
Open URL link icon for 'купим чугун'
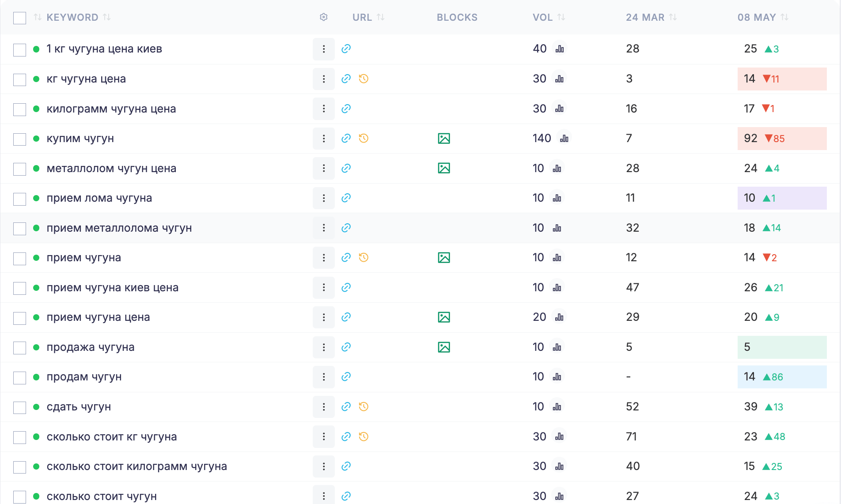coord(346,139)
